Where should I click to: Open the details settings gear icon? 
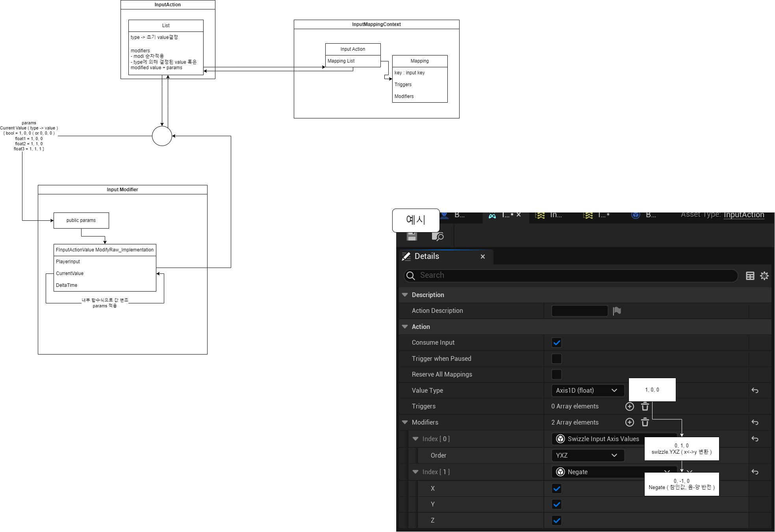point(764,276)
